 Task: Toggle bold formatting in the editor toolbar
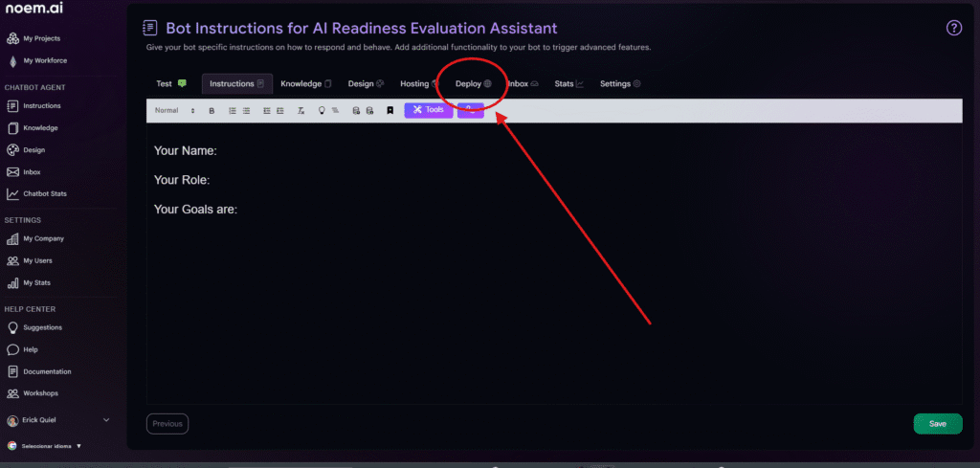pos(212,111)
